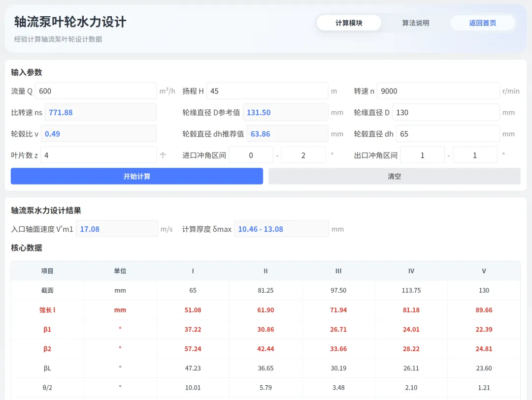Click the 开始计算 button
532x400 pixels.
[x=137, y=176]
